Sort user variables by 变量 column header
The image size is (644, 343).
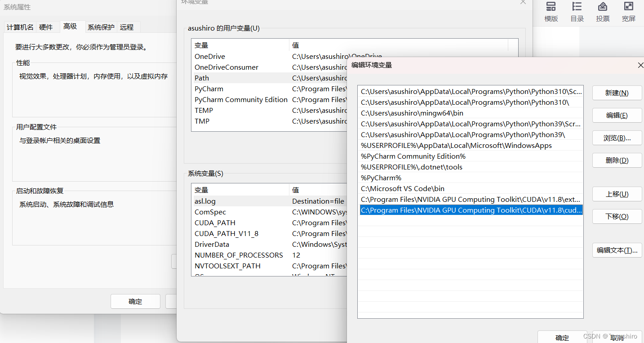240,45
